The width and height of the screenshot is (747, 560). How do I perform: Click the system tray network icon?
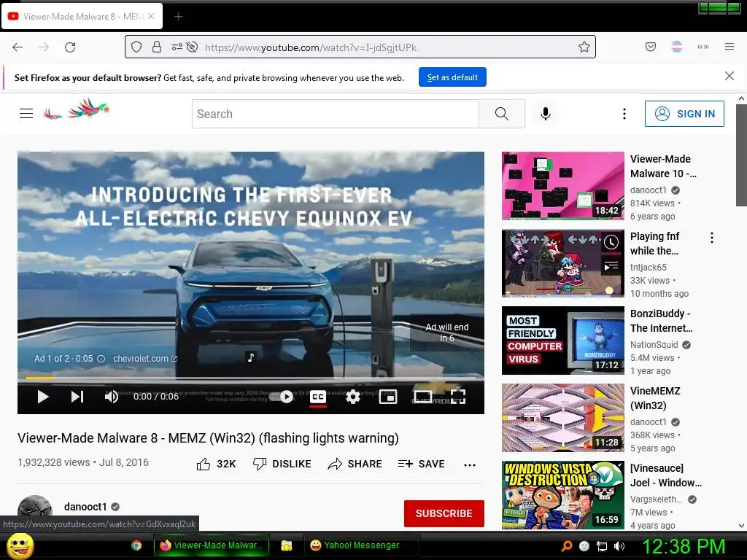coord(602,546)
